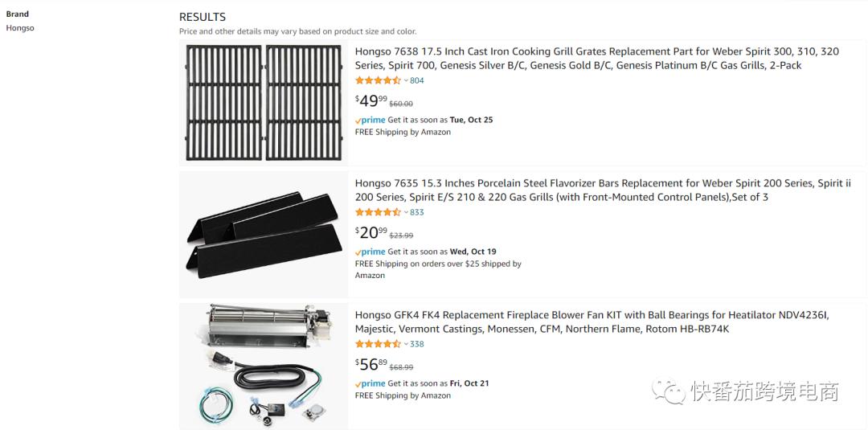Open the cast iron grill grates product image

(264, 102)
